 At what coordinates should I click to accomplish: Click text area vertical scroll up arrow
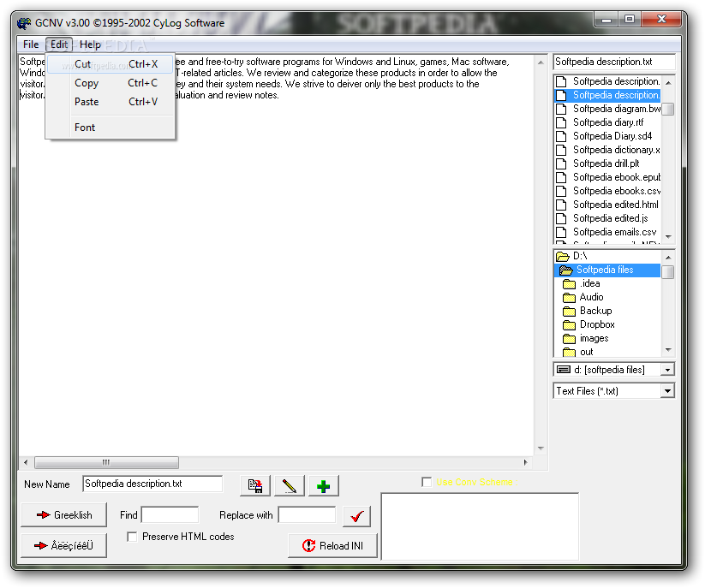pyautogui.click(x=541, y=62)
